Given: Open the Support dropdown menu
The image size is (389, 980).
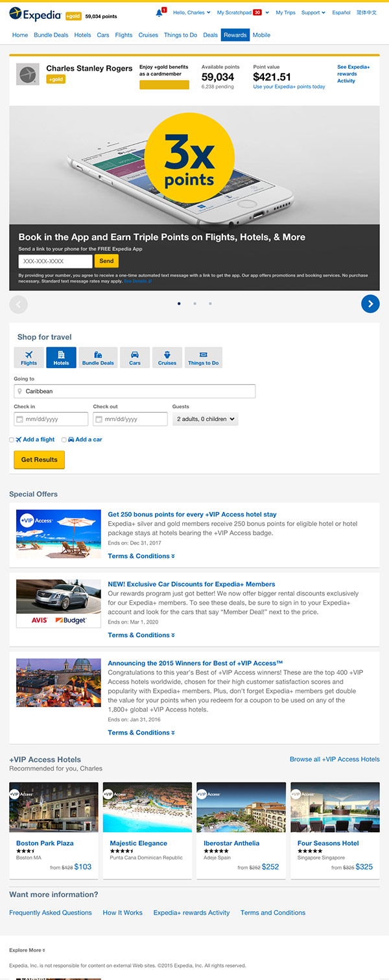Looking at the screenshot, I should point(313,12).
